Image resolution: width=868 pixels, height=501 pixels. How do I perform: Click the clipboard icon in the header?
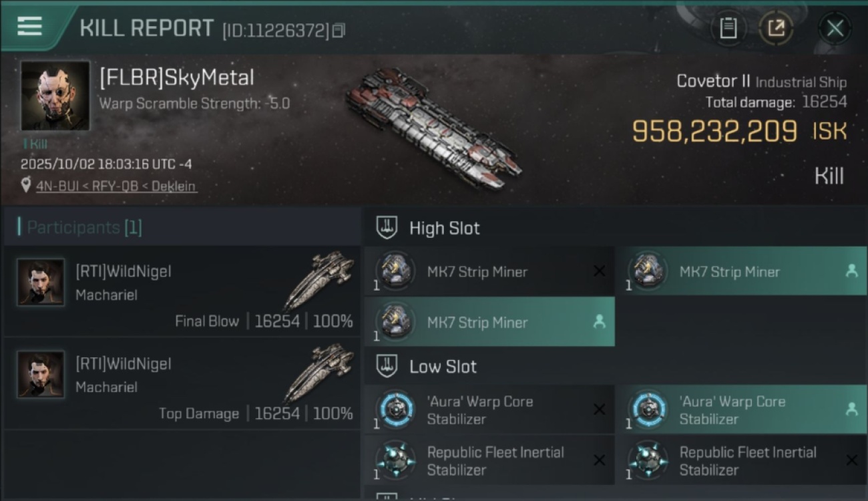click(x=728, y=28)
